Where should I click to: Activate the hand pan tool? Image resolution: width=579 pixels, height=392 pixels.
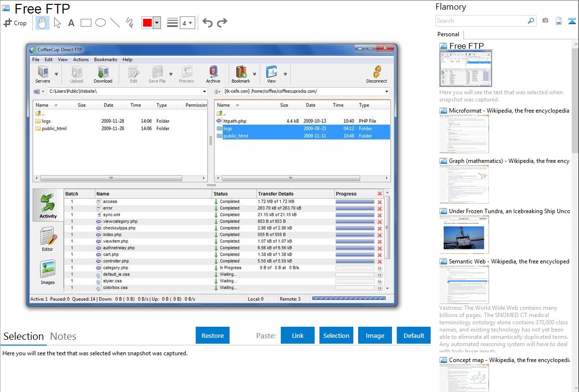pos(42,23)
